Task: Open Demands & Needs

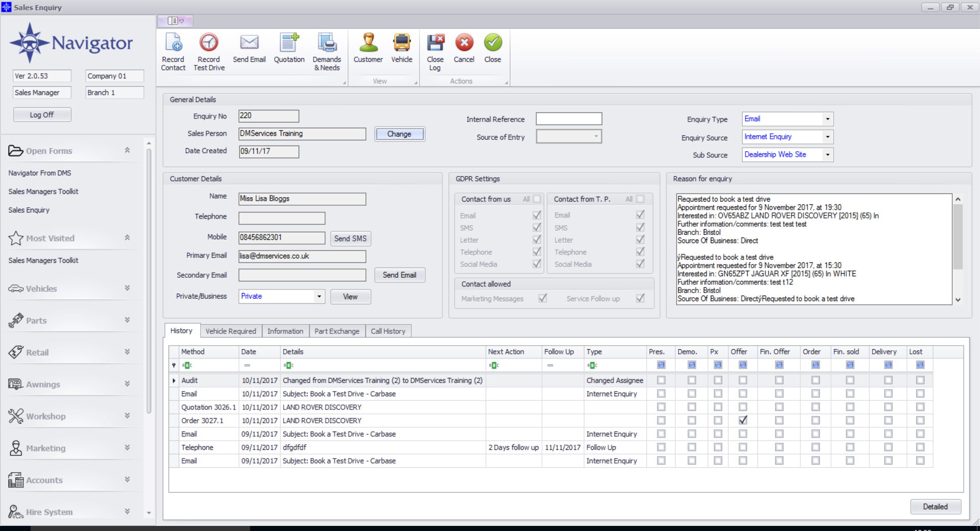Action: (327, 43)
